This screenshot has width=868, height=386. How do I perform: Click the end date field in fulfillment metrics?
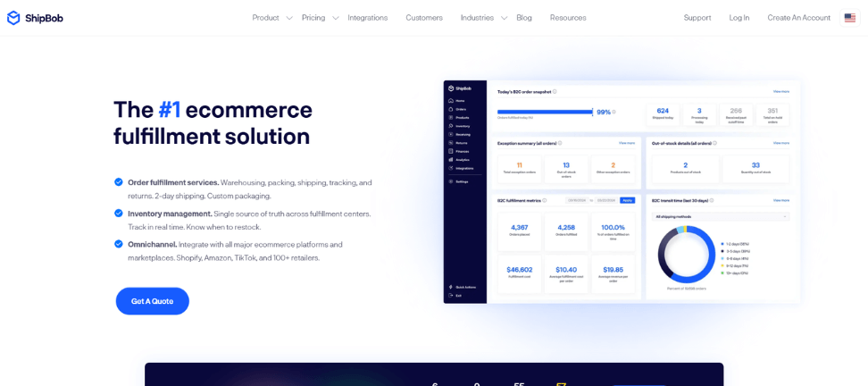(606, 200)
